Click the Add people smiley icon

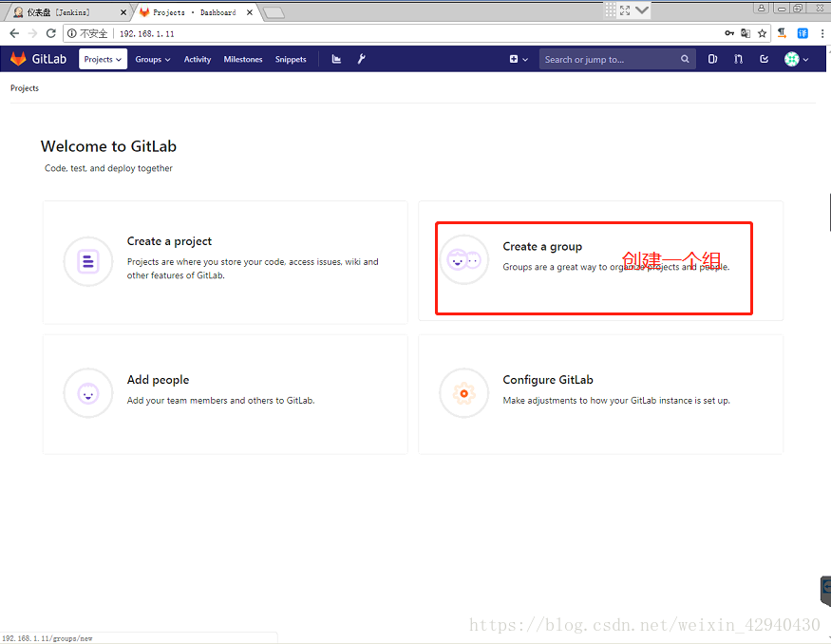click(88, 393)
